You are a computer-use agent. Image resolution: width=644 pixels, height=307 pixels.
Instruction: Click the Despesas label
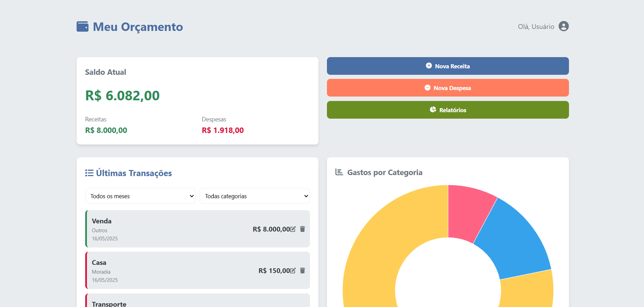point(214,119)
